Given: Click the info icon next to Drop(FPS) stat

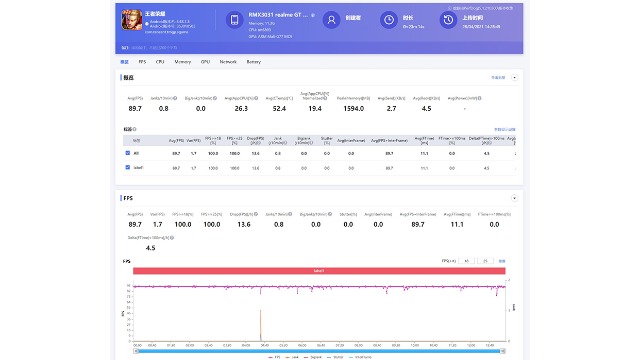Looking at the screenshot, I should [256, 214].
